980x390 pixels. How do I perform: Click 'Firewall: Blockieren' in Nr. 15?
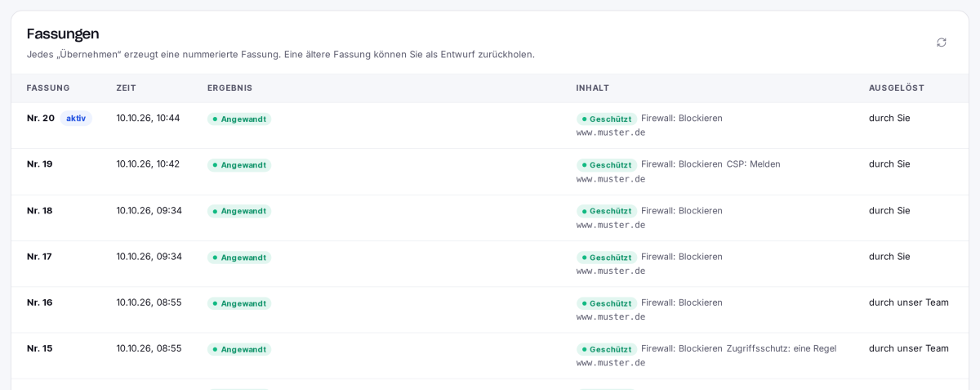click(x=682, y=347)
